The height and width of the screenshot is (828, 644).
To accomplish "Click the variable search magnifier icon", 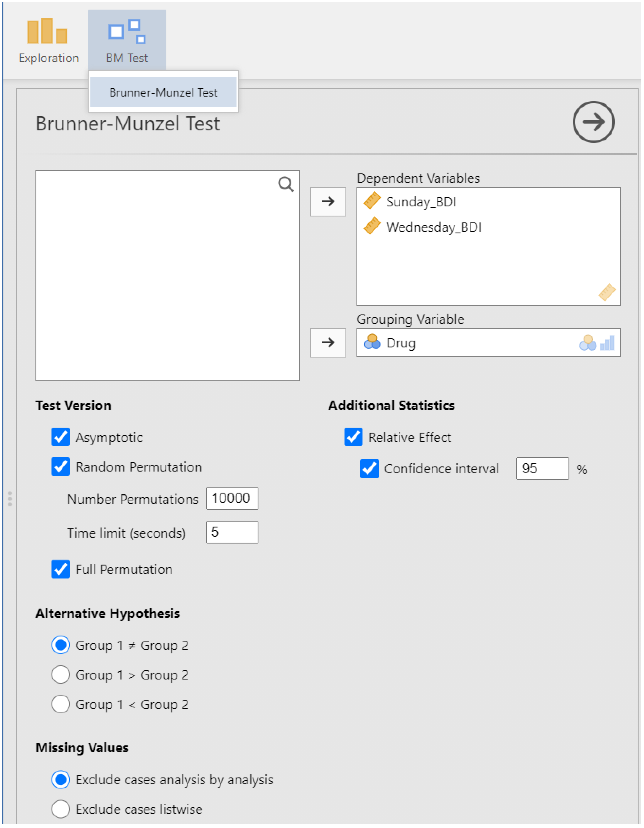I will click(x=286, y=184).
